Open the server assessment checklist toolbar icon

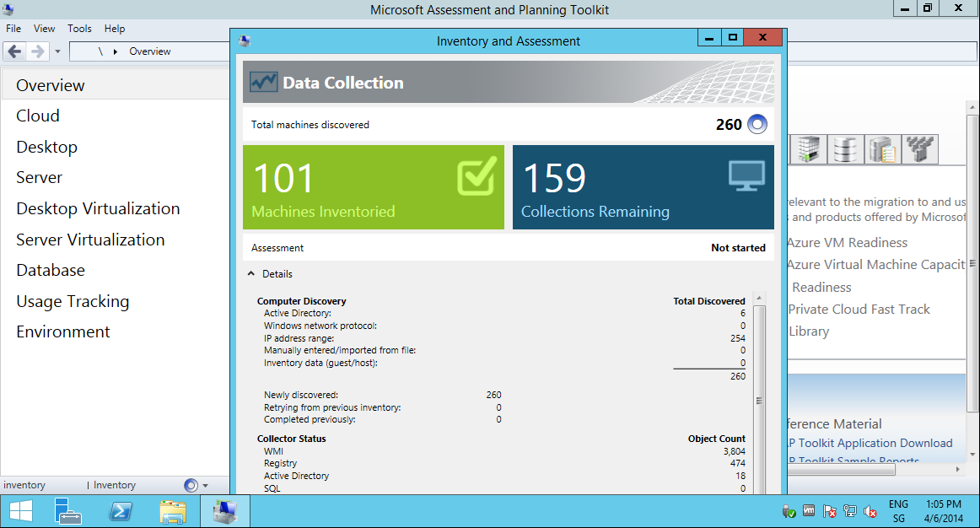(x=882, y=149)
